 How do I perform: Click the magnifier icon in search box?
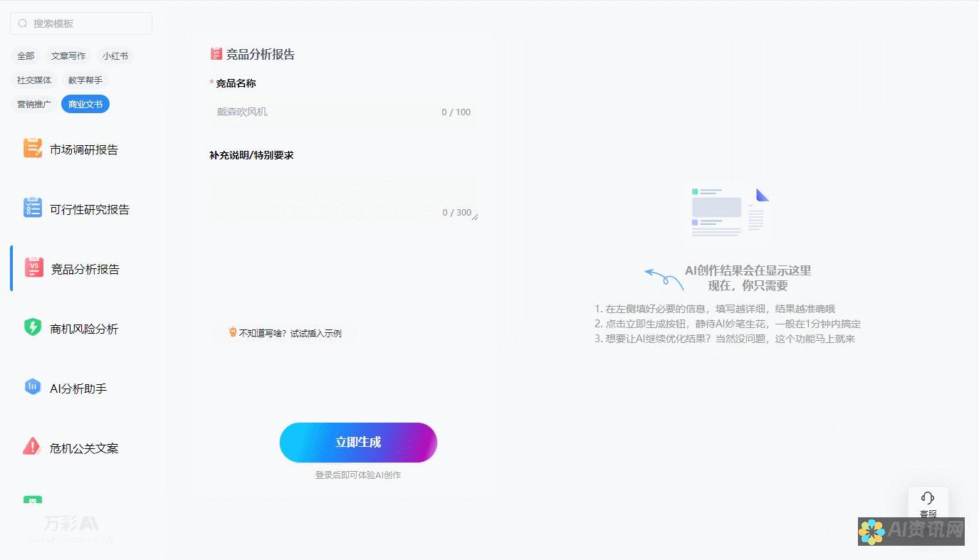(23, 23)
